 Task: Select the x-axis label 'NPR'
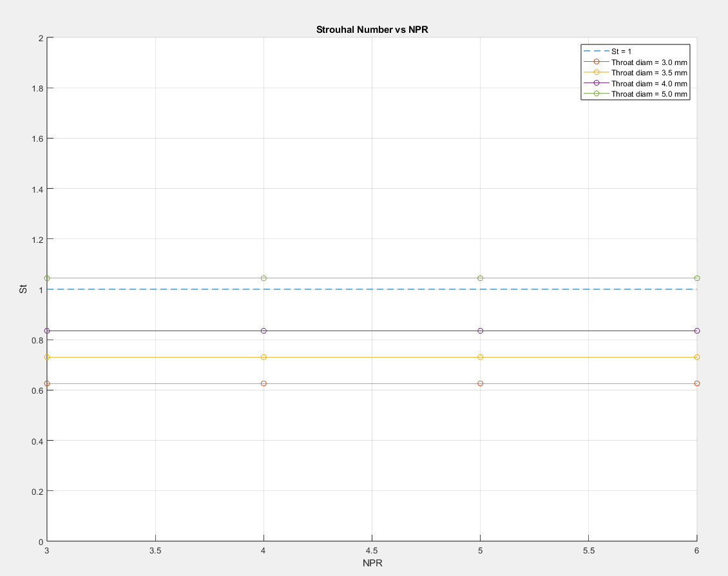[x=372, y=563]
